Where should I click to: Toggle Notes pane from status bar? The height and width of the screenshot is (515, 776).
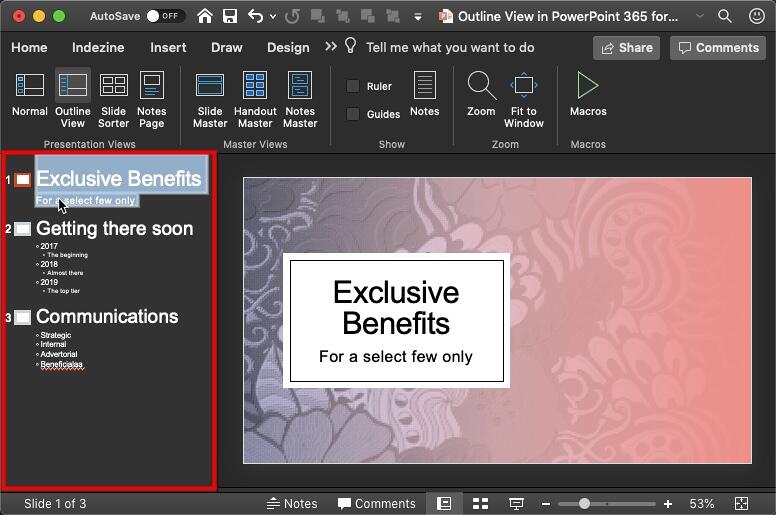(x=292, y=504)
